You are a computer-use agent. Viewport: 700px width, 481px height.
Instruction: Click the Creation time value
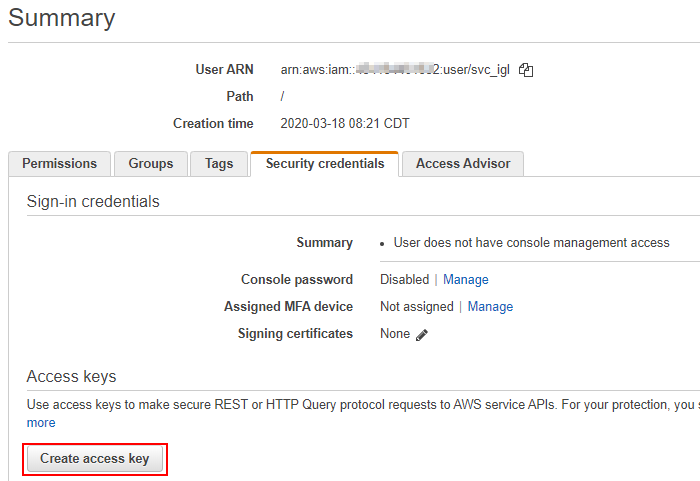(345, 124)
